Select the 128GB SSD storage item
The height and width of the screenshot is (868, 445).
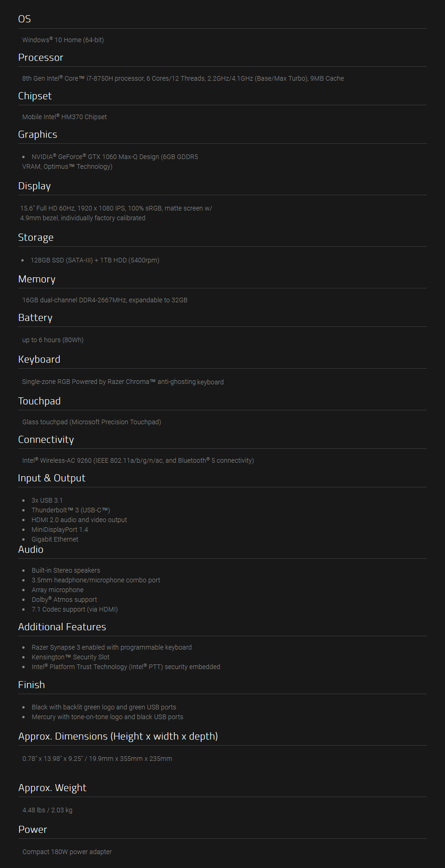(x=95, y=260)
